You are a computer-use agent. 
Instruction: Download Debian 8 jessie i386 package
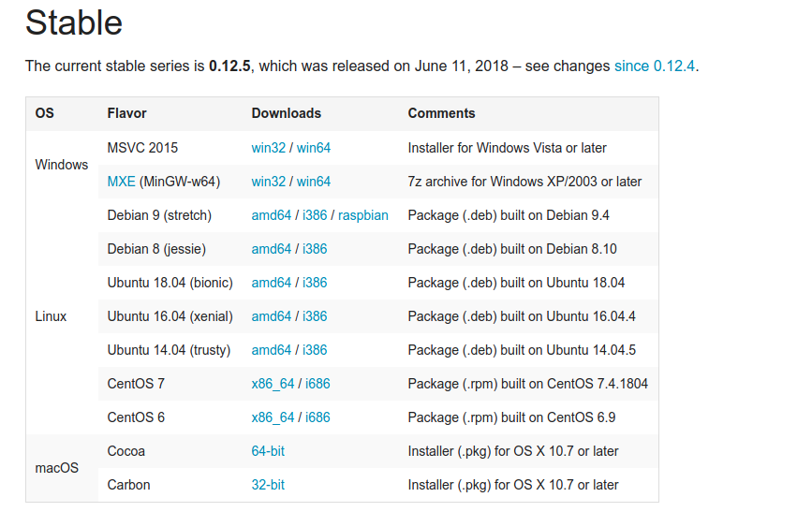[x=315, y=249]
